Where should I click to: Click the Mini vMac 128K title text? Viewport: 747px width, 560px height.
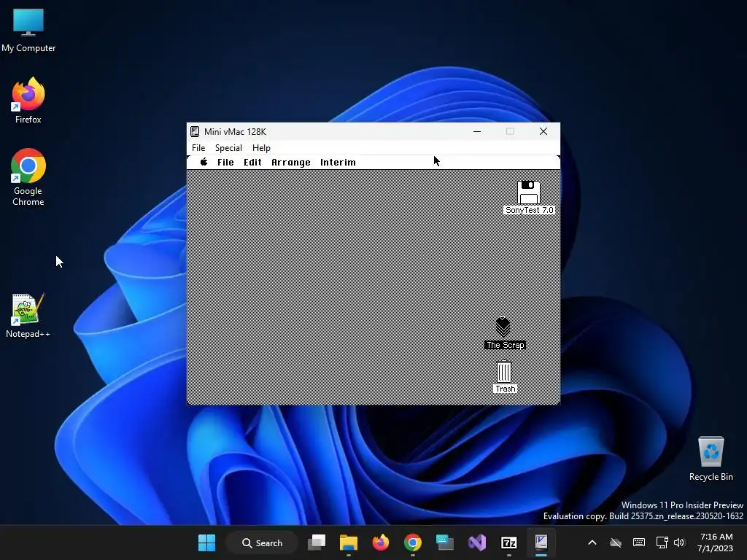(x=235, y=132)
